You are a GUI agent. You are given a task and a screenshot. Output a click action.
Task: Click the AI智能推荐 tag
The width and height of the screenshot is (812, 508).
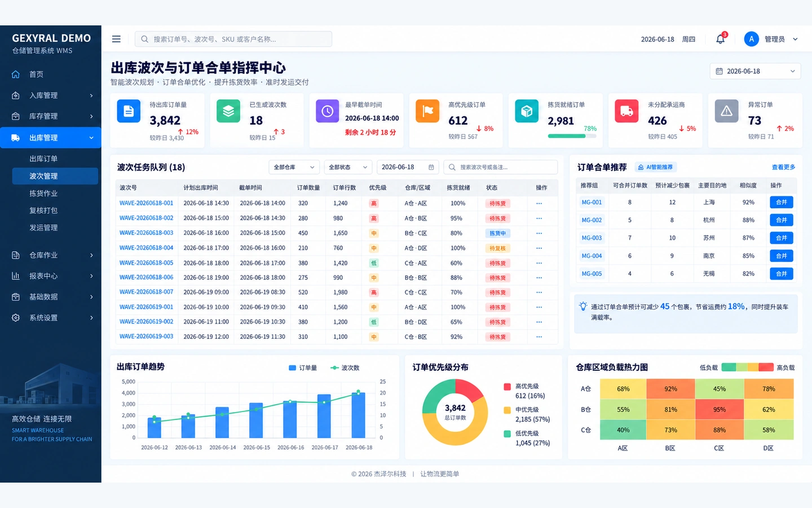[x=655, y=167]
